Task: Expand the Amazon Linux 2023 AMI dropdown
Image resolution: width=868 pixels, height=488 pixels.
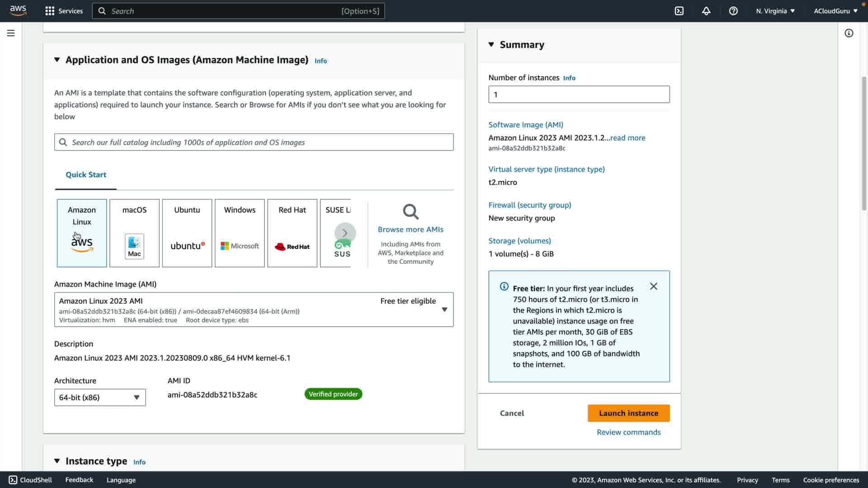Action: coord(444,310)
